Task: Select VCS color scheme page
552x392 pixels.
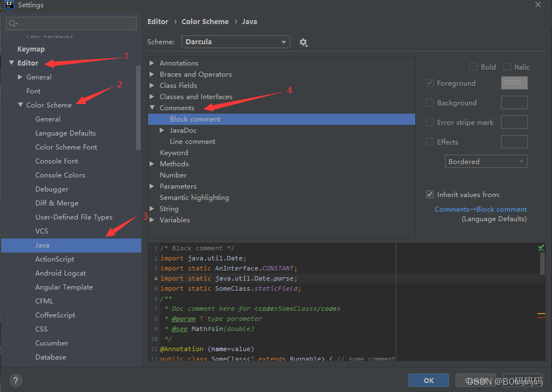Action: (x=41, y=231)
